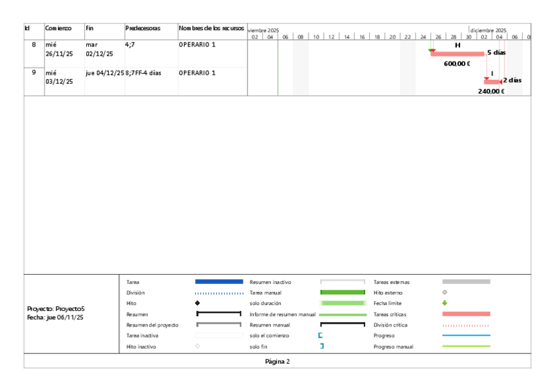Click the 'Predecesoras' column header

coord(143,28)
